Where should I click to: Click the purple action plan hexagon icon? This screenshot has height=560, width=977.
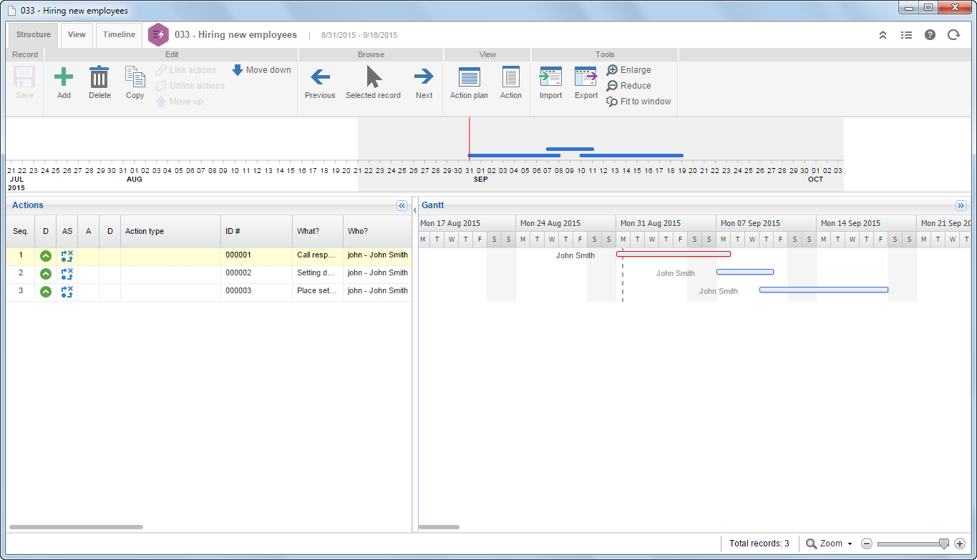[x=158, y=34]
